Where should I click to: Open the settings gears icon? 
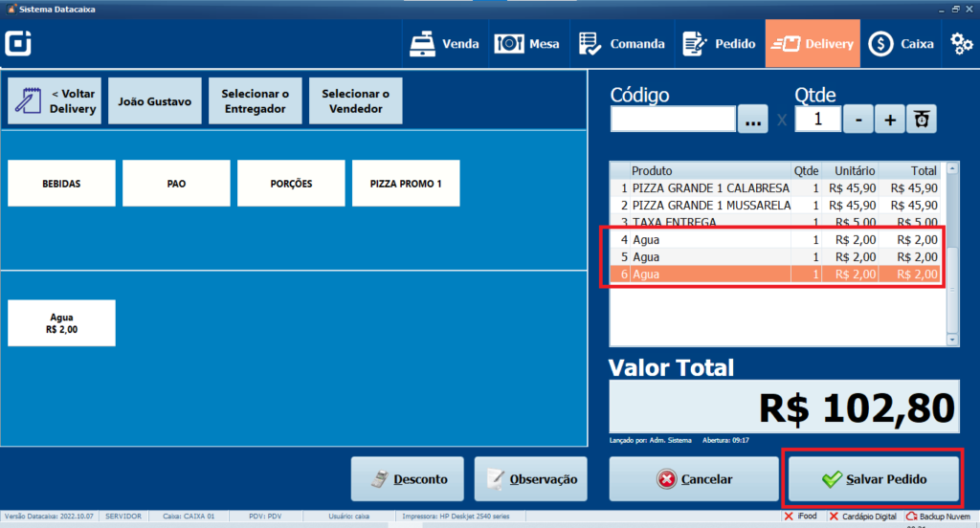pos(961,44)
